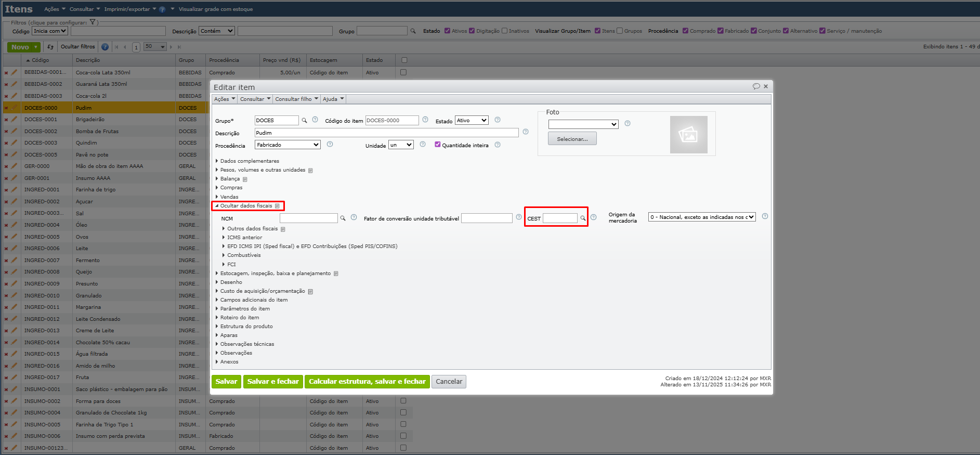980x455 pixels.
Task: Click help icon beside Quantidade inteira
Action: click(x=498, y=145)
